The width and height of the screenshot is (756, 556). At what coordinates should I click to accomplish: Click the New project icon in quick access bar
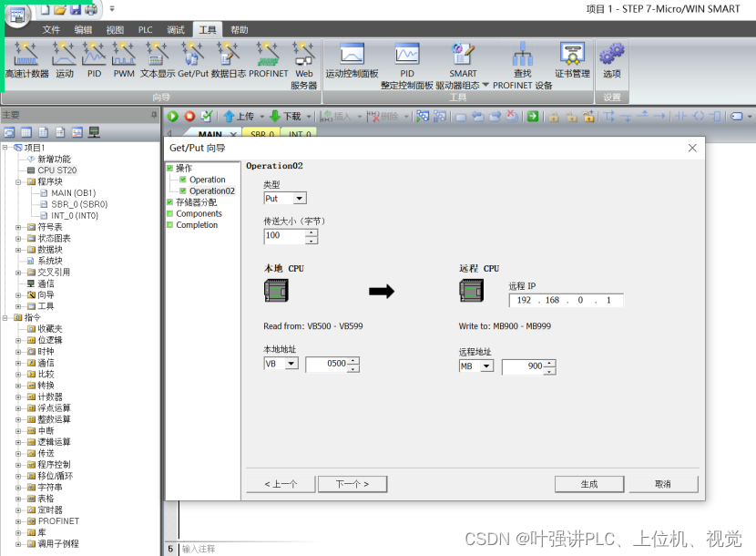tap(45, 9)
